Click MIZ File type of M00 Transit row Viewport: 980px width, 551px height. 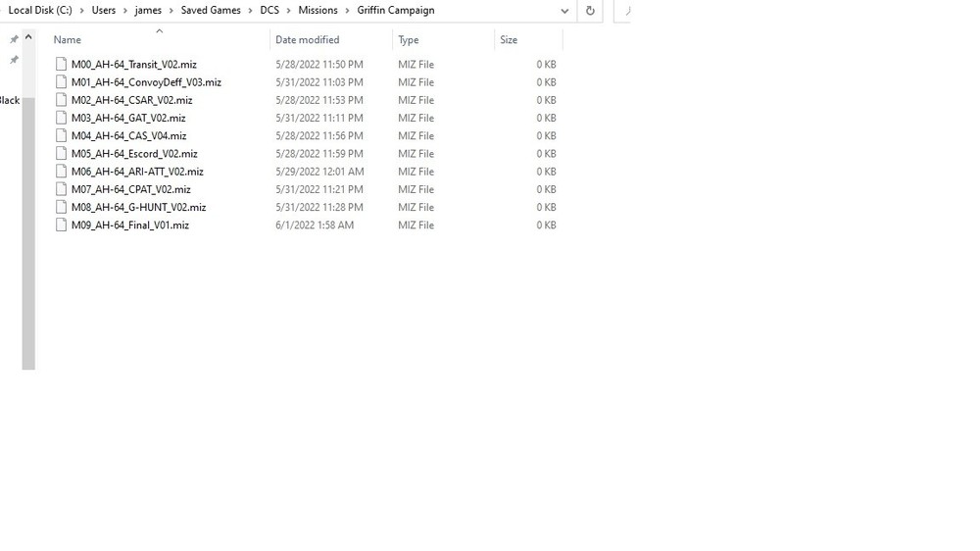tap(416, 64)
